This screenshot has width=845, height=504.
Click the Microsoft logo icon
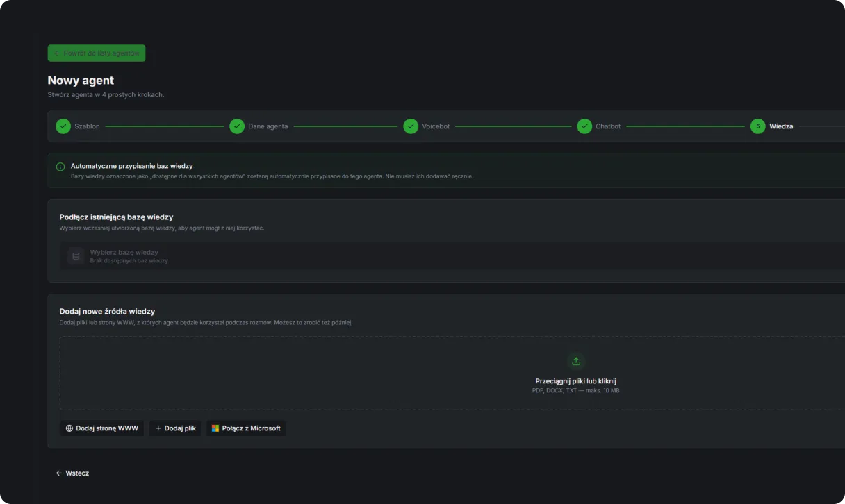(215, 428)
